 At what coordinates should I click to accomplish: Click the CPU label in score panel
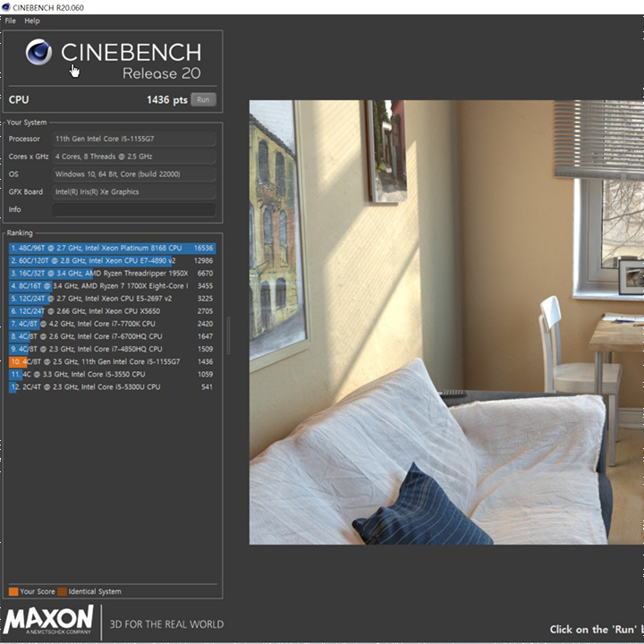click(19, 100)
